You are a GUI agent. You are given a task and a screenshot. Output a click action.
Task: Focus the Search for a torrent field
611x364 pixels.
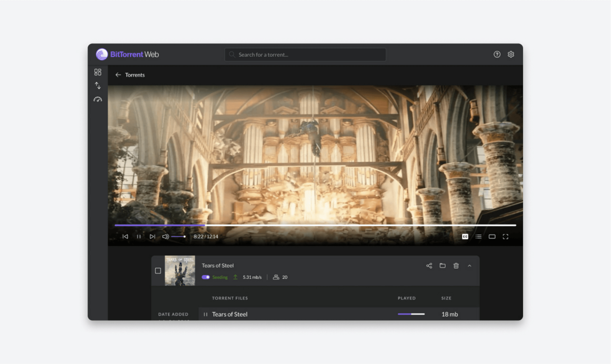pos(305,55)
